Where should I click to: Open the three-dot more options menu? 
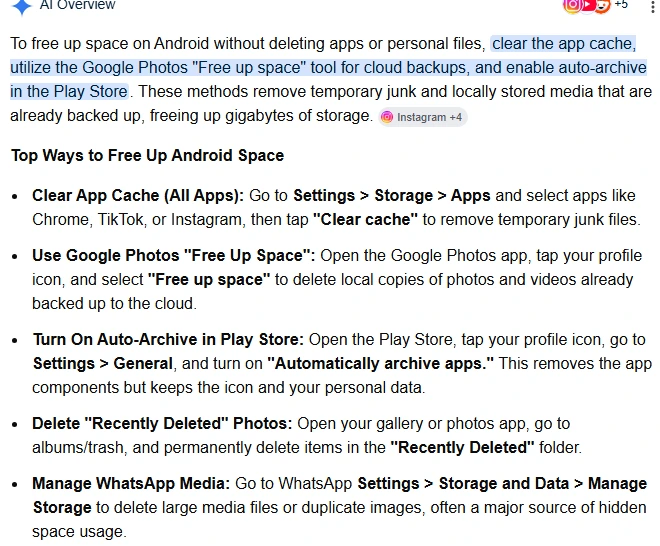652,7
